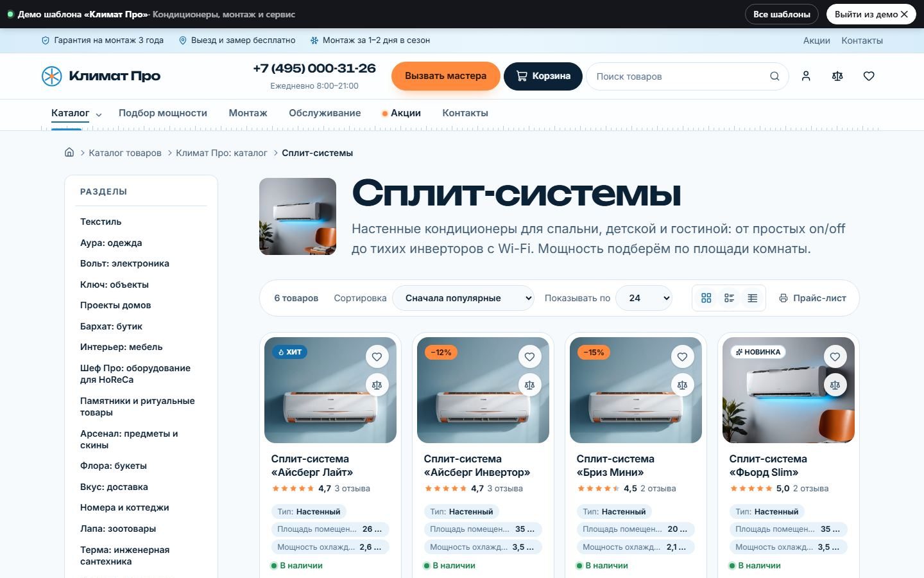Screen dimensions: 924x578
Task: Open product title Сплит-система «Бриз Мини»
Action: pos(615,466)
